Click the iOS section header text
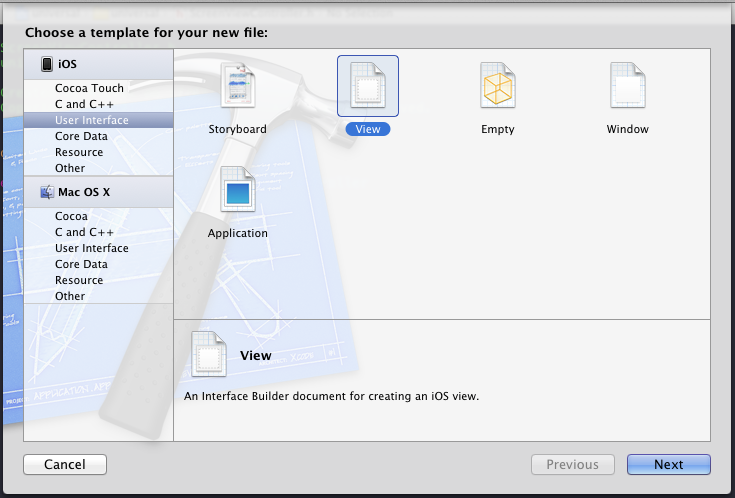This screenshot has height=498, width=735. (67, 64)
